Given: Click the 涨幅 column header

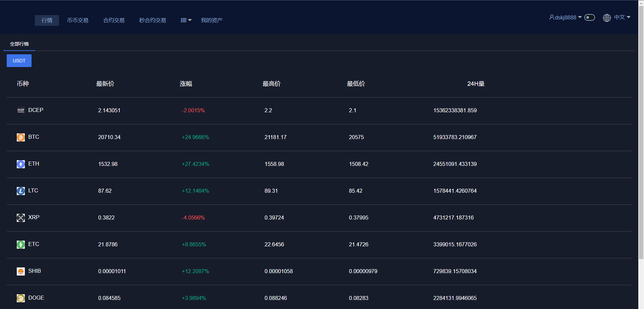Looking at the screenshot, I should click(186, 84).
